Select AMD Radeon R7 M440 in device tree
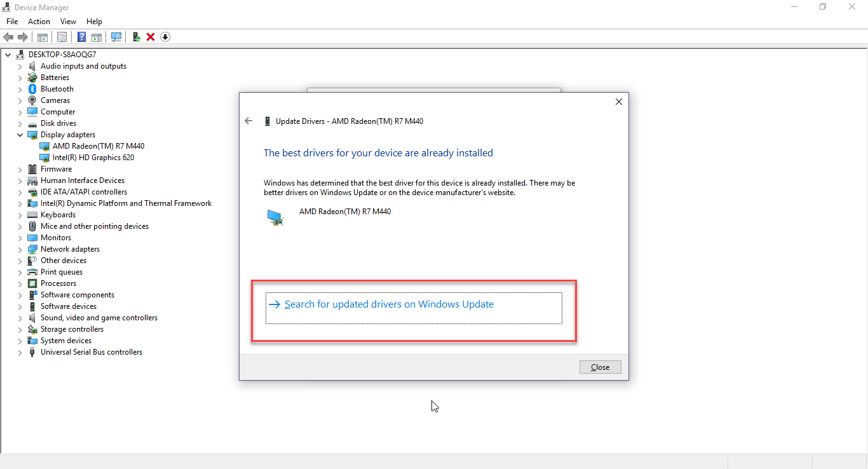The height and width of the screenshot is (469, 868). click(98, 146)
